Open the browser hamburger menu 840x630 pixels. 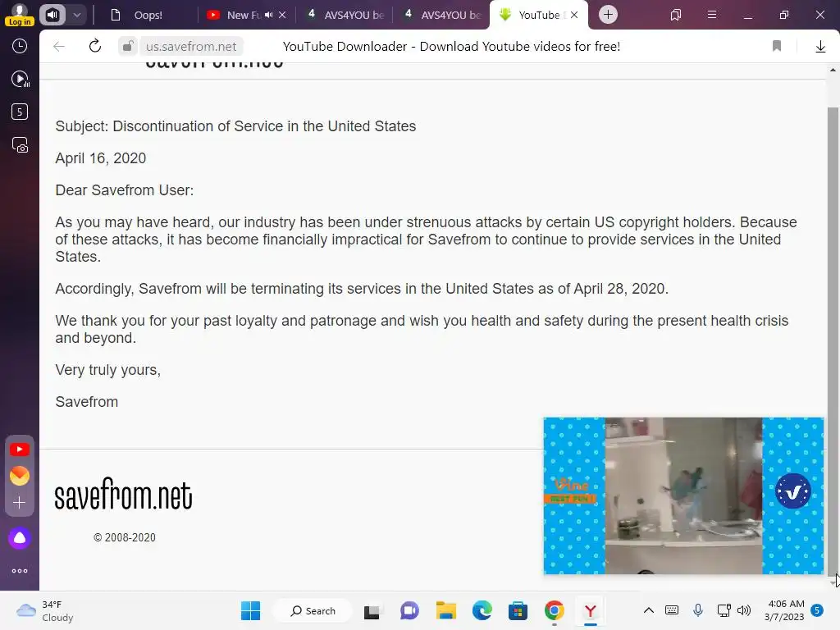click(712, 15)
